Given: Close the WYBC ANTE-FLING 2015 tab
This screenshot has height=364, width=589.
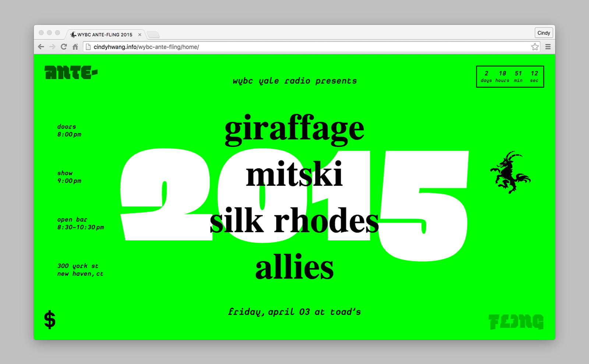Looking at the screenshot, I should [x=140, y=35].
